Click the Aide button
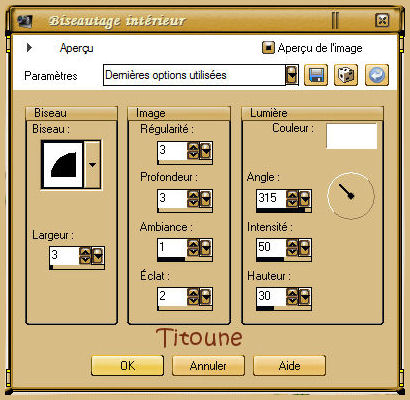Image resolution: width=410 pixels, height=400 pixels. pos(289,366)
